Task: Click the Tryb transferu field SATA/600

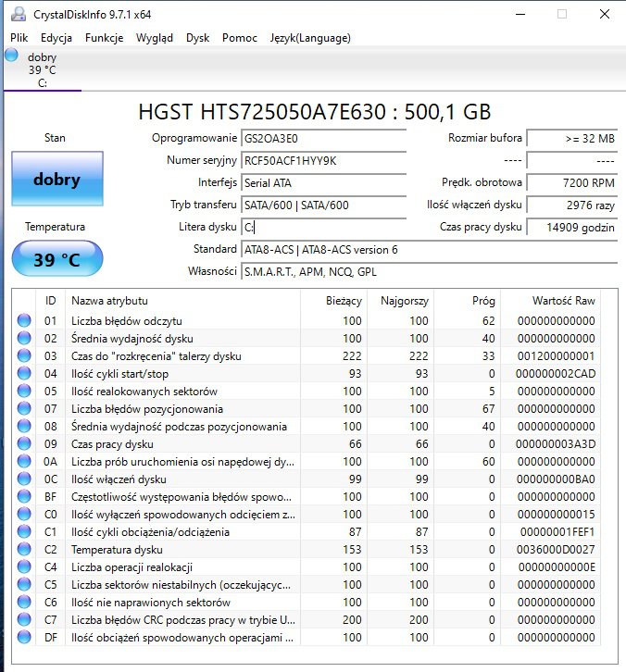Action: pos(324,205)
